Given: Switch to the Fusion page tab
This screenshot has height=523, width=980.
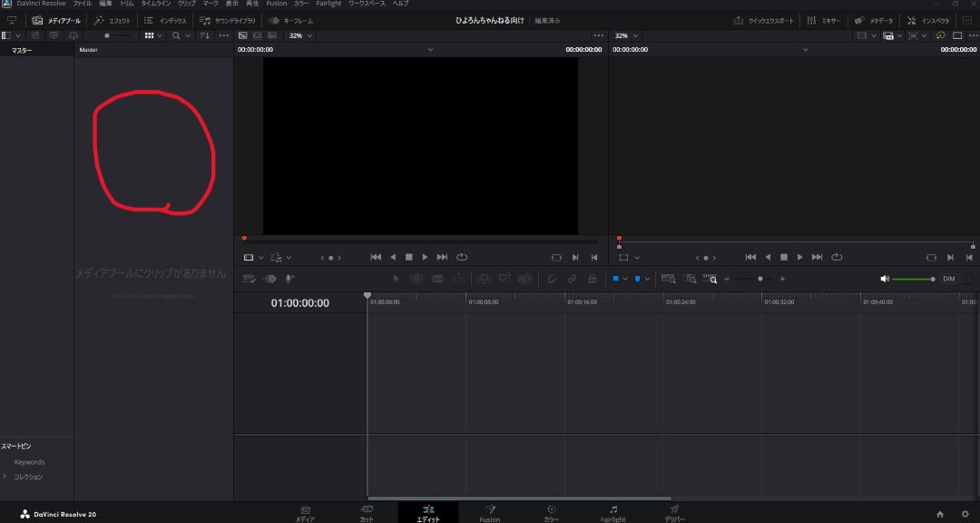Looking at the screenshot, I should pos(490,514).
